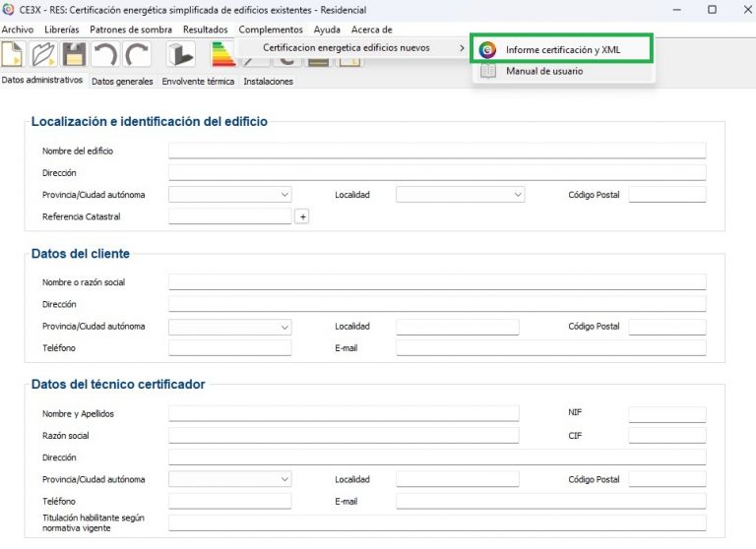Click the energy rating label icon
756x549 pixels.
[x=223, y=56]
